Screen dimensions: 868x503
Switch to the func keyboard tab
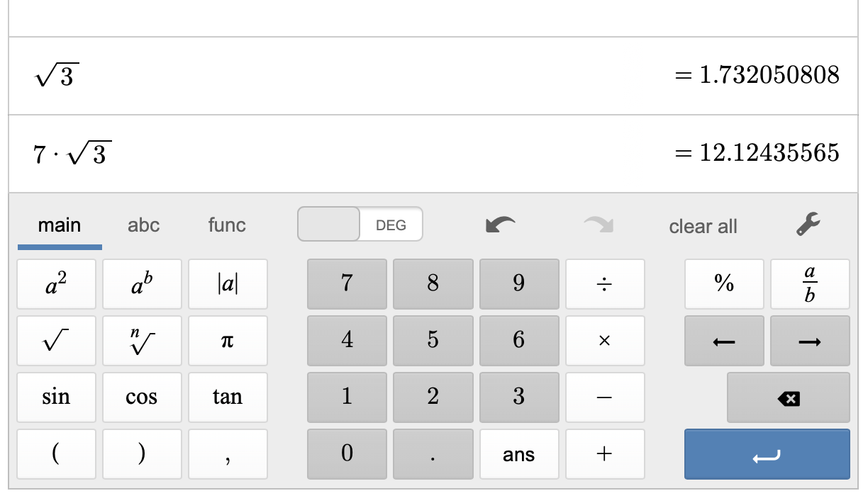pos(227,225)
